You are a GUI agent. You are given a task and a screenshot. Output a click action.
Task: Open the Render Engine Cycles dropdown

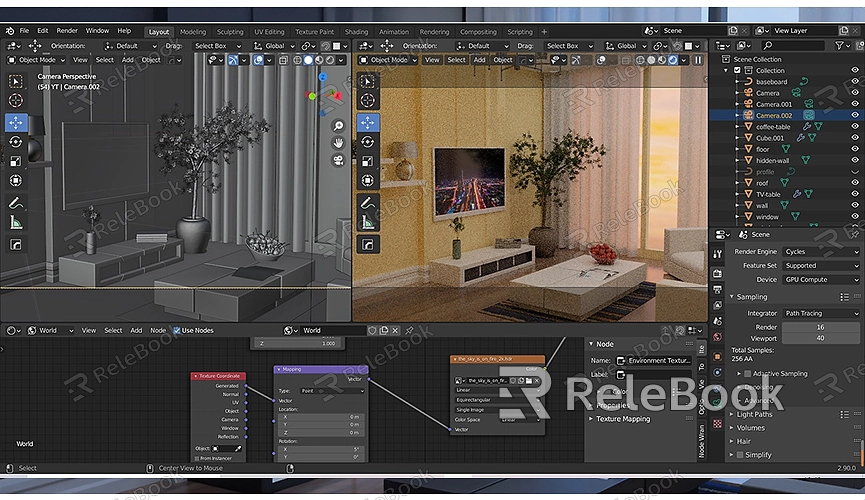(820, 252)
